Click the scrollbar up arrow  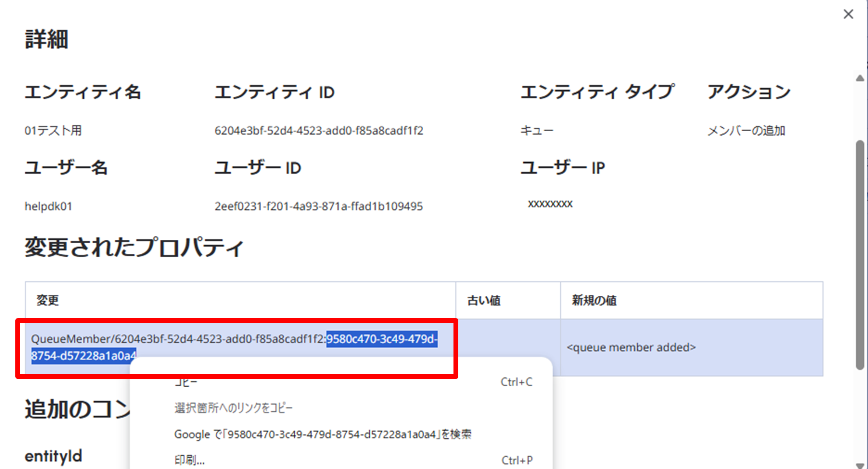860,78
